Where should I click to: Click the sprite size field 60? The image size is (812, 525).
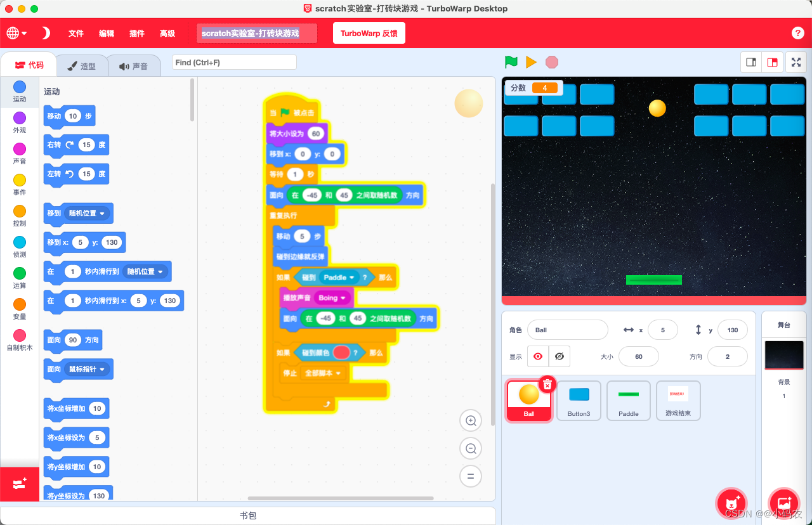click(x=638, y=356)
